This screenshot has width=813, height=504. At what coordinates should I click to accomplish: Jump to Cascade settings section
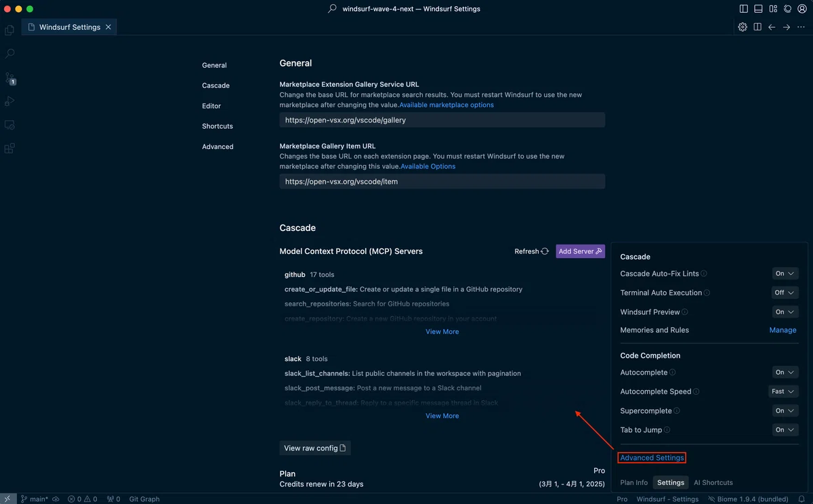tap(215, 85)
